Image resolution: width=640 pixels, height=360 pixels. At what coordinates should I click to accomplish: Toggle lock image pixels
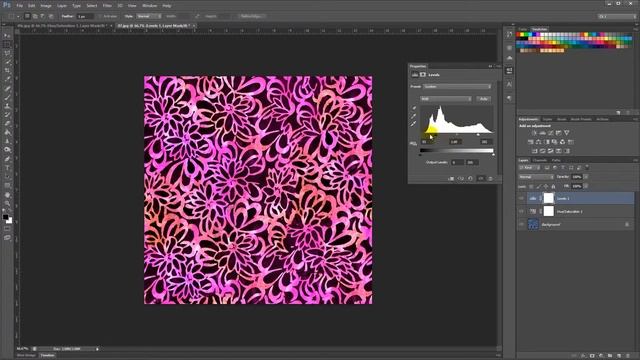(x=538, y=187)
